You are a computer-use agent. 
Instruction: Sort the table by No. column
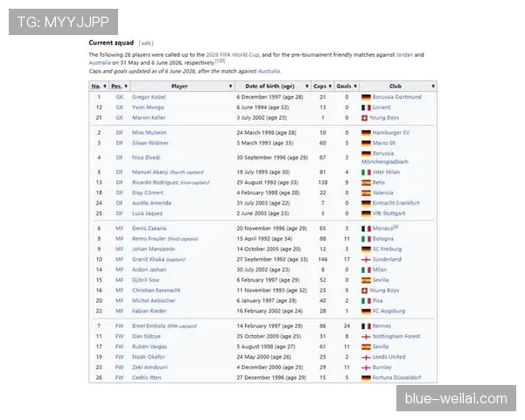[105, 86]
